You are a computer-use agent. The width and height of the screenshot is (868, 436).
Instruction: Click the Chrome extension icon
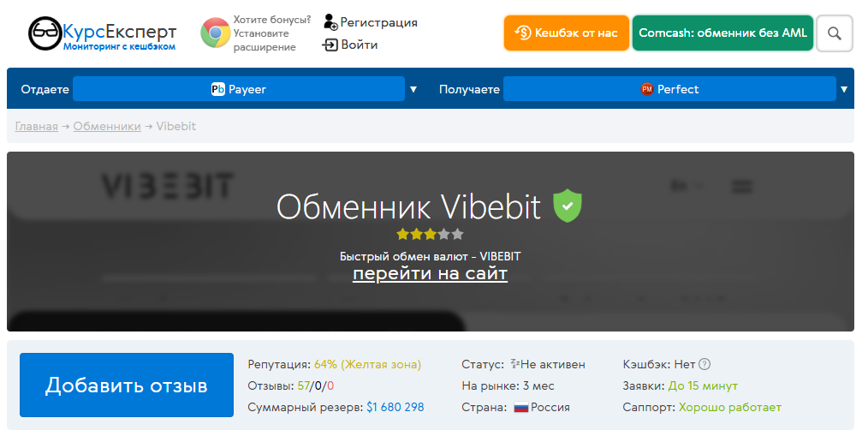click(x=216, y=33)
